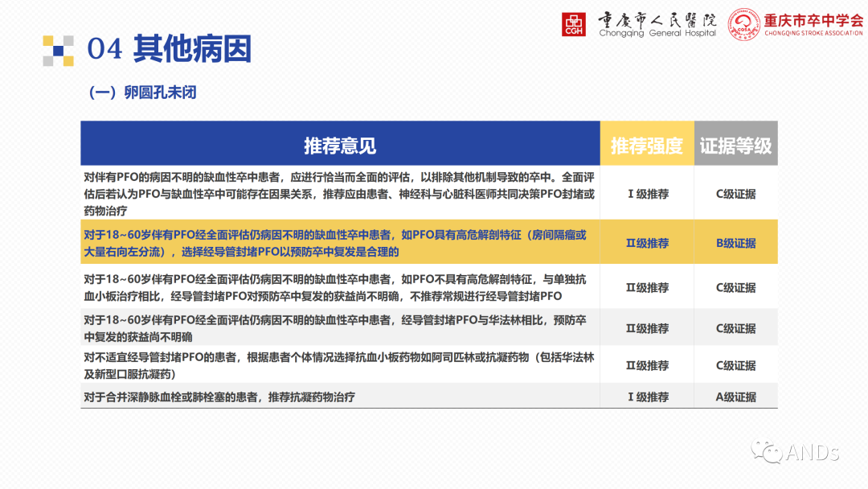Select the slide title 04 其他病因
Screen dimensions: 868x489
(x=170, y=49)
